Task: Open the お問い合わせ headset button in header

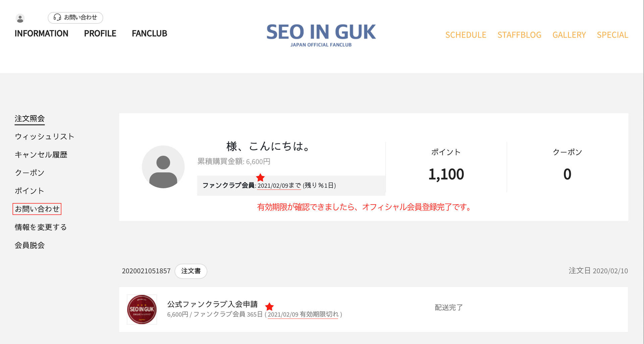Action: pyautogui.click(x=75, y=17)
